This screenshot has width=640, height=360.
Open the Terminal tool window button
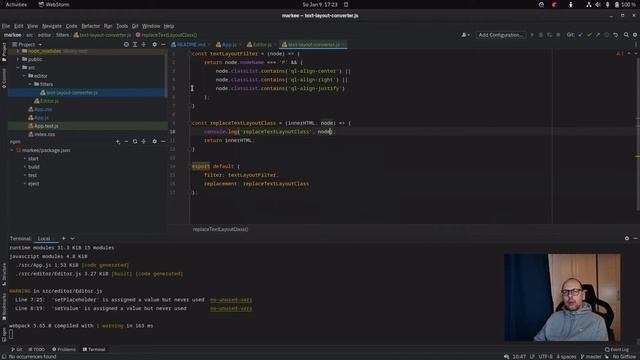(94, 350)
